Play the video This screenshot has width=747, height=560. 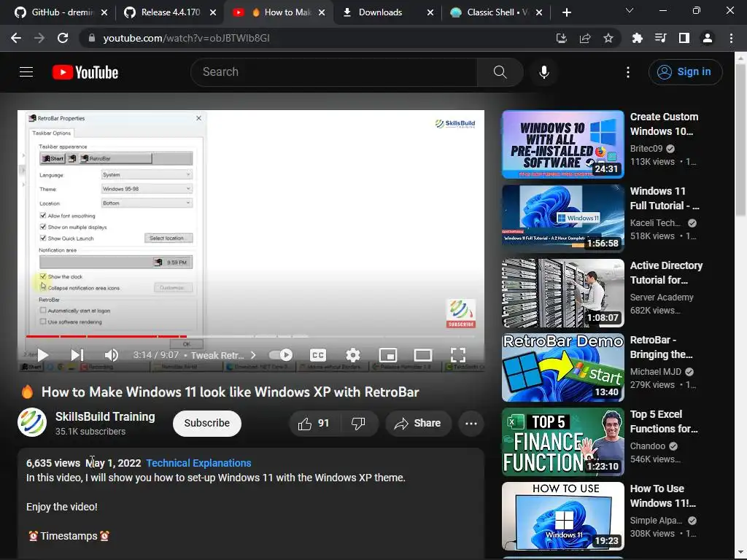(x=43, y=355)
